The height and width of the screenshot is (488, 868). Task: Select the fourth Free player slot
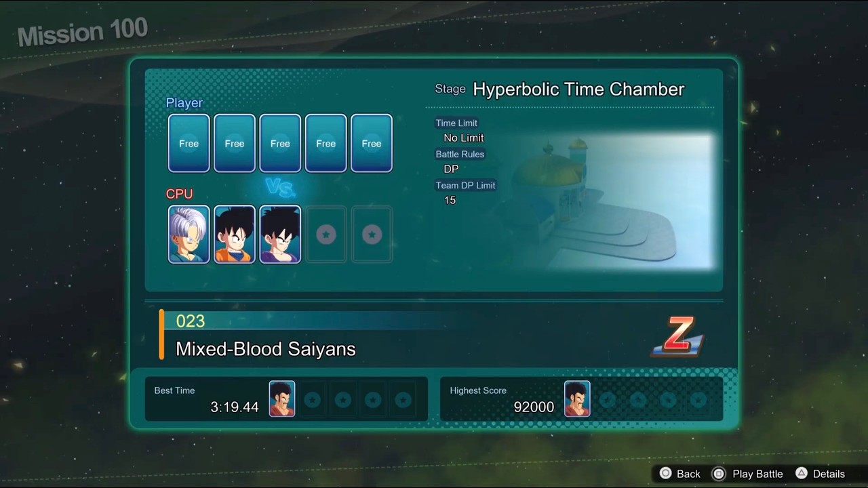tap(326, 143)
